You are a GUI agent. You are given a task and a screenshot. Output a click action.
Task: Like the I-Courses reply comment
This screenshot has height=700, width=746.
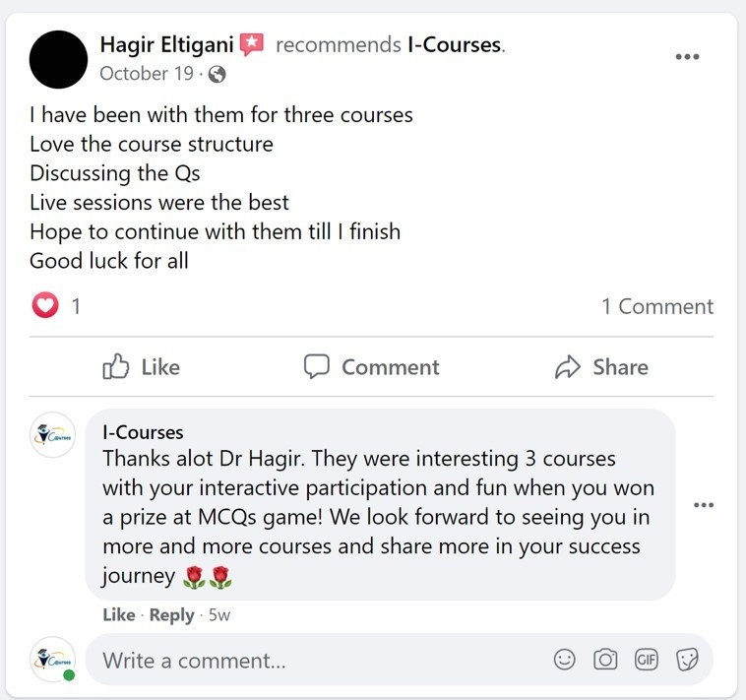[119, 614]
